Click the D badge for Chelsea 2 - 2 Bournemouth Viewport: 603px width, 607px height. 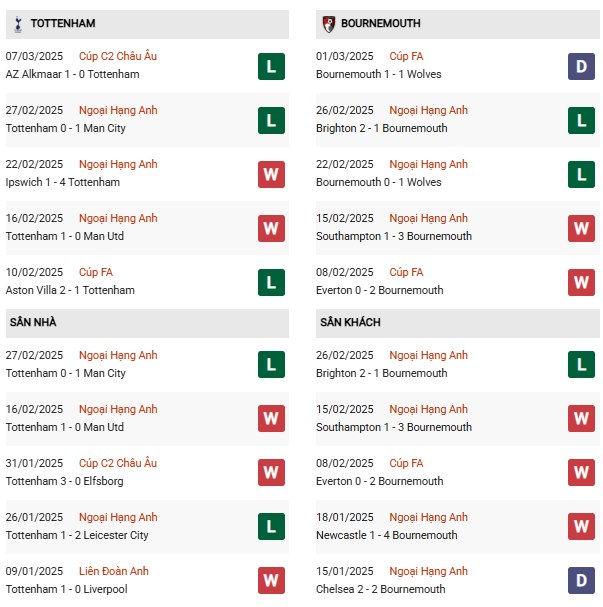[581, 581]
